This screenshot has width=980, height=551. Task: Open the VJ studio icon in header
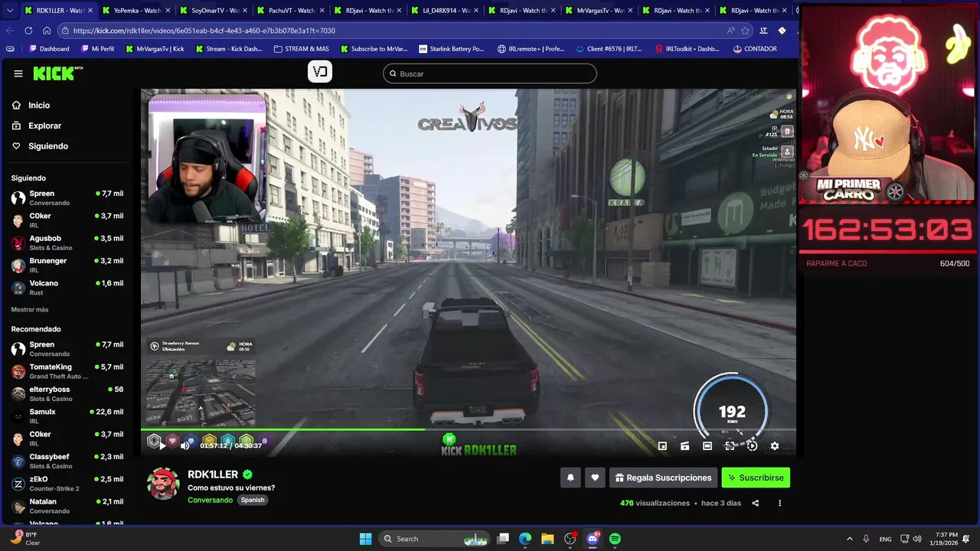tap(320, 72)
